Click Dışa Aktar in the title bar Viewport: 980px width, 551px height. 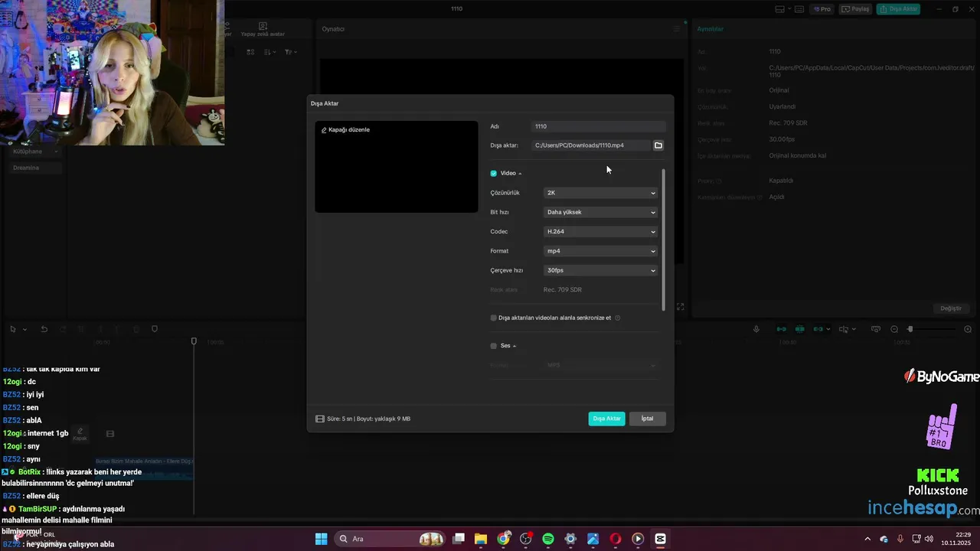899,9
